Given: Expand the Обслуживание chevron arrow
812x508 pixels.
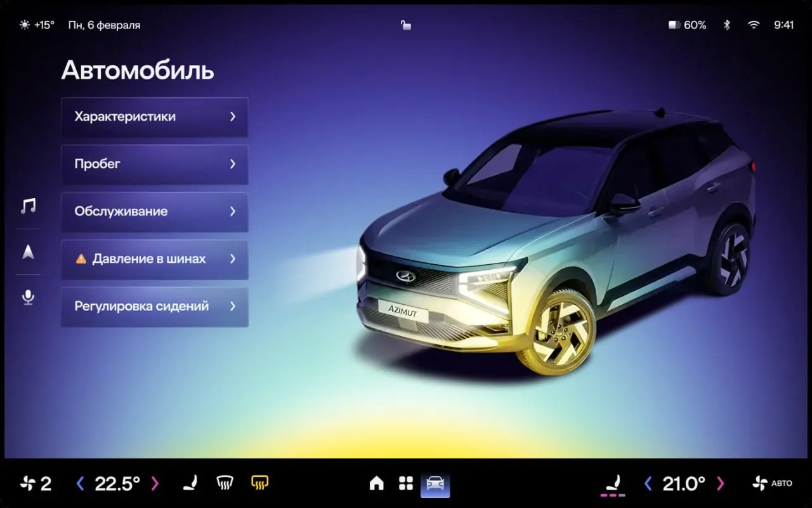Looking at the screenshot, I should pyautogui.click(x=233, y=211).
